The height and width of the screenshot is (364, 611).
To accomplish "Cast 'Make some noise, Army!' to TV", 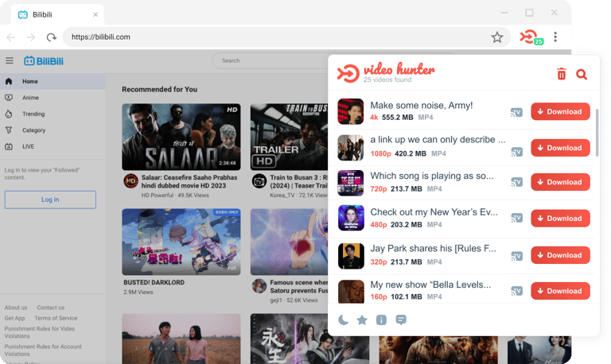I will pos(516,113).
